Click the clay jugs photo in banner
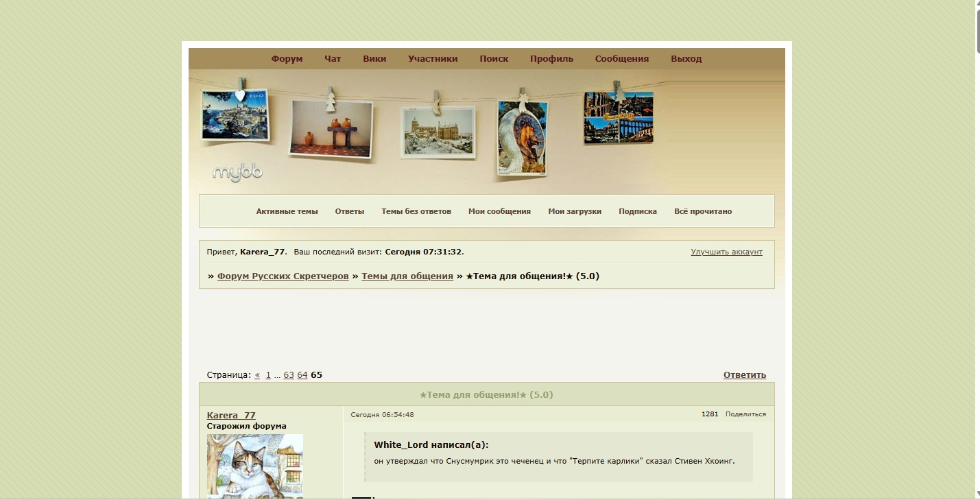This screenshot has width=980, height=500. click(x=331, y=128)
